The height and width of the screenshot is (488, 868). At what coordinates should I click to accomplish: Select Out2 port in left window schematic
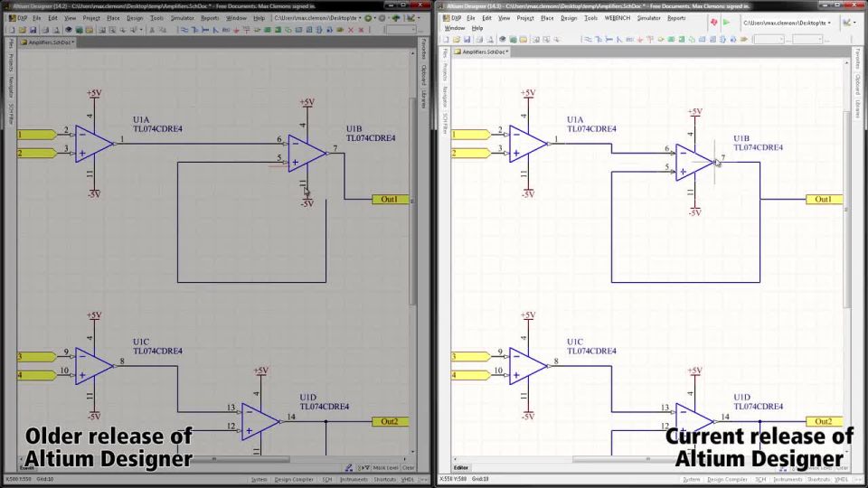point(391,422)
